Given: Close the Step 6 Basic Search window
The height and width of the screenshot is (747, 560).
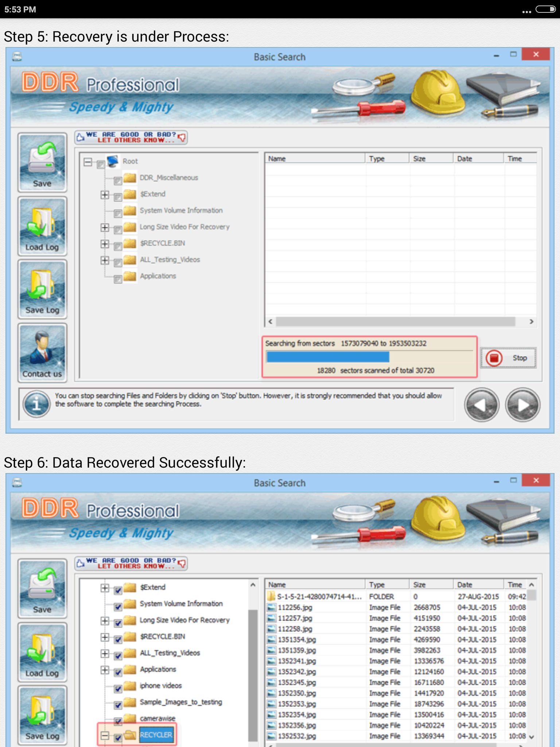Looking at the screenshot, I should (536, 480).
